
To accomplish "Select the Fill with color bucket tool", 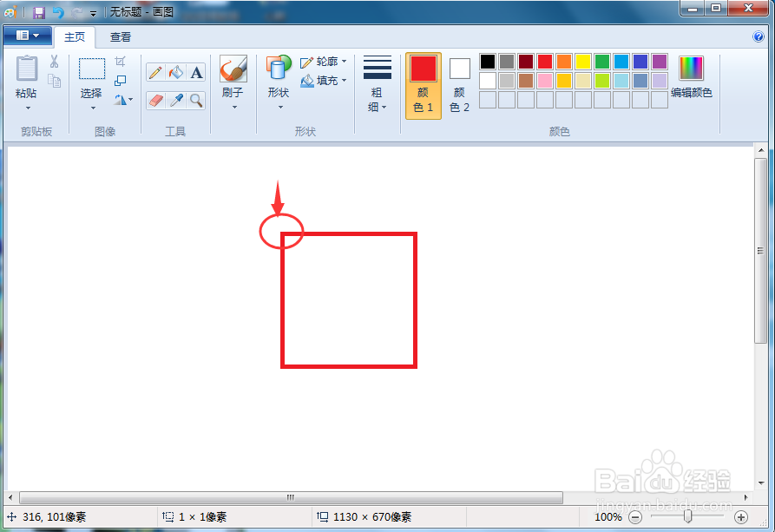I will tap(176, 73).
